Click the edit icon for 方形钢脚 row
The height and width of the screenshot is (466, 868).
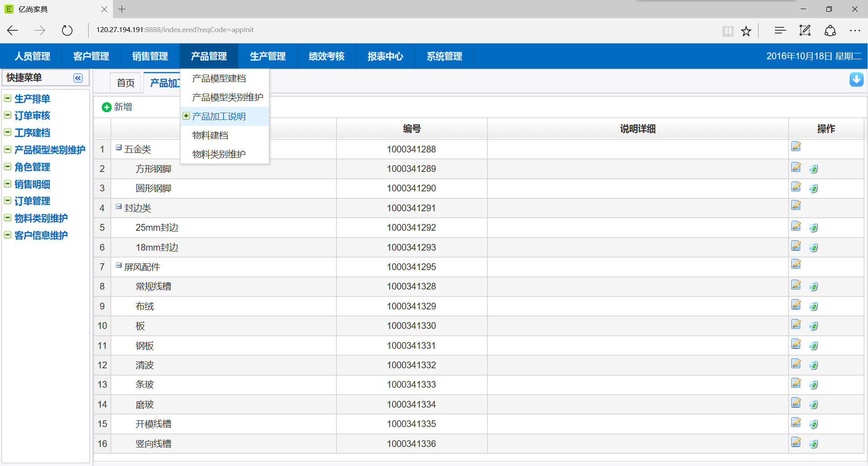tap(796, 168)
